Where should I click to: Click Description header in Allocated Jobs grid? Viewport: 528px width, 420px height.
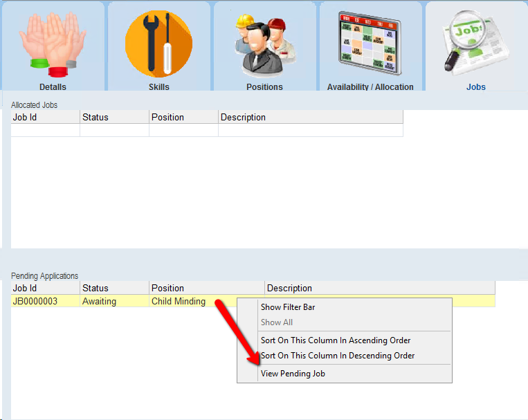click(310, 117)
